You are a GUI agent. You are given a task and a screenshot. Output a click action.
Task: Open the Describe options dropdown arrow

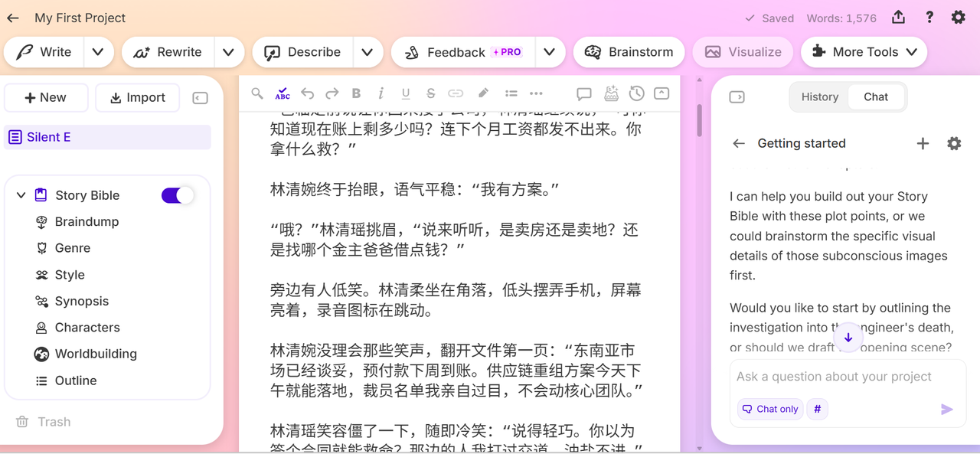(x=367, y=52)
